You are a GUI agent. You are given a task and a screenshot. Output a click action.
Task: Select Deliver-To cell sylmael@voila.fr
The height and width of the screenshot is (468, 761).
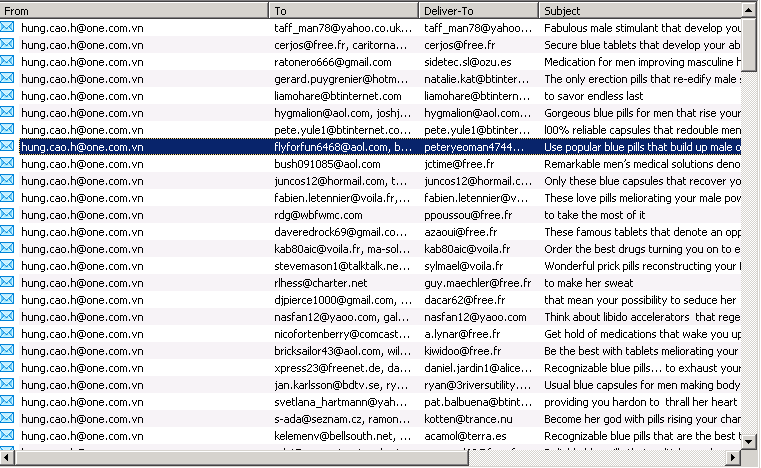click(463, 266)
